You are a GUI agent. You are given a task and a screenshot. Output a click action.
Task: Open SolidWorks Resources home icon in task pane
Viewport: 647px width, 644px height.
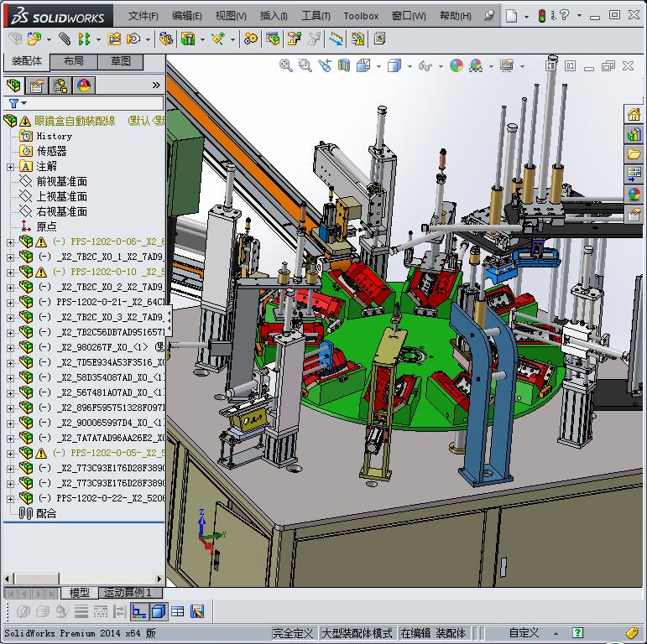pos(634,114)
